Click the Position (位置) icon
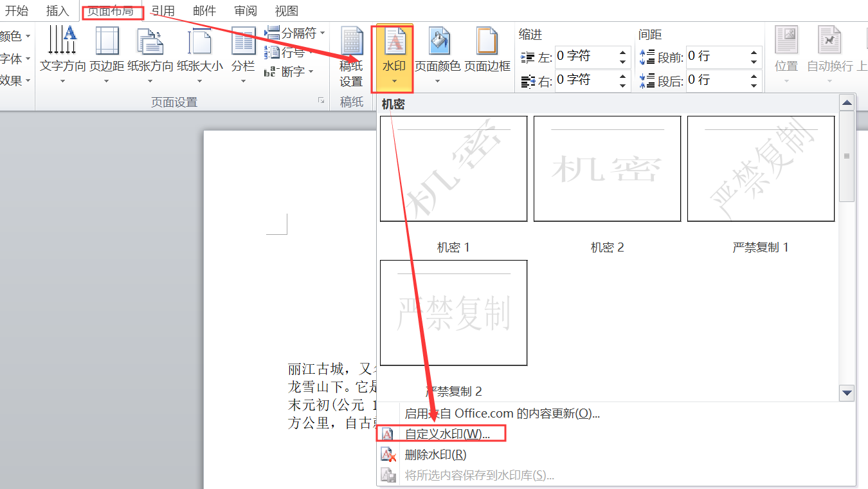This screenshot has height=489, width=868. pyautogui.click(x=786, y=55)
